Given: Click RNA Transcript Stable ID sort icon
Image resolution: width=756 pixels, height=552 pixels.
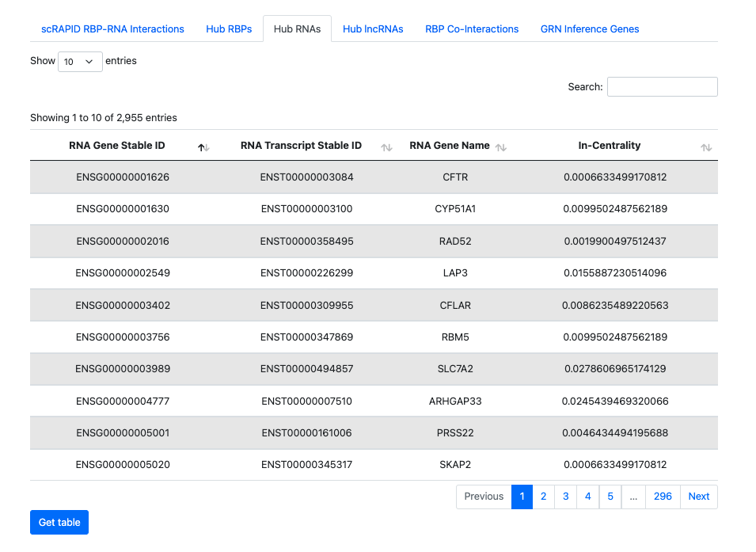Looking at the screenshot, I should 386,147.
